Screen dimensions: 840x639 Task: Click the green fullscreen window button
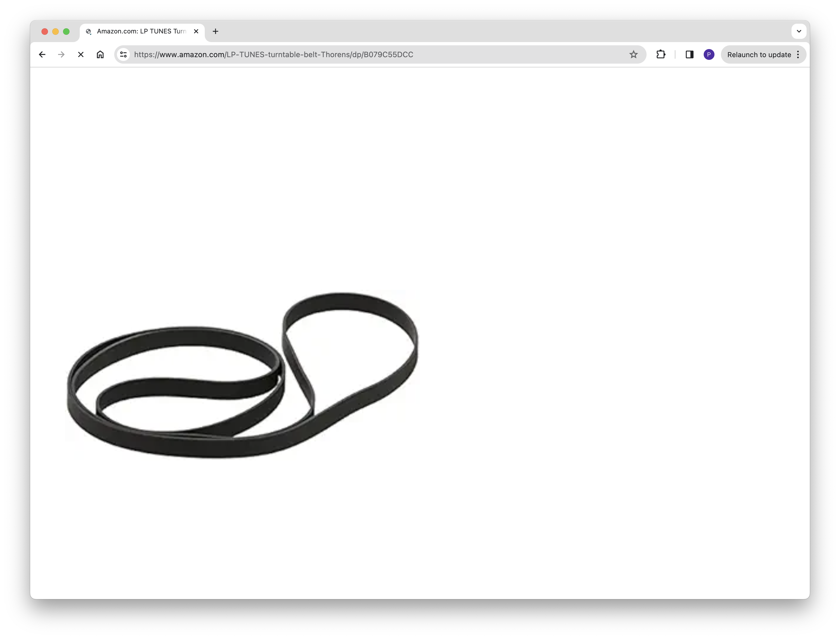66,31
